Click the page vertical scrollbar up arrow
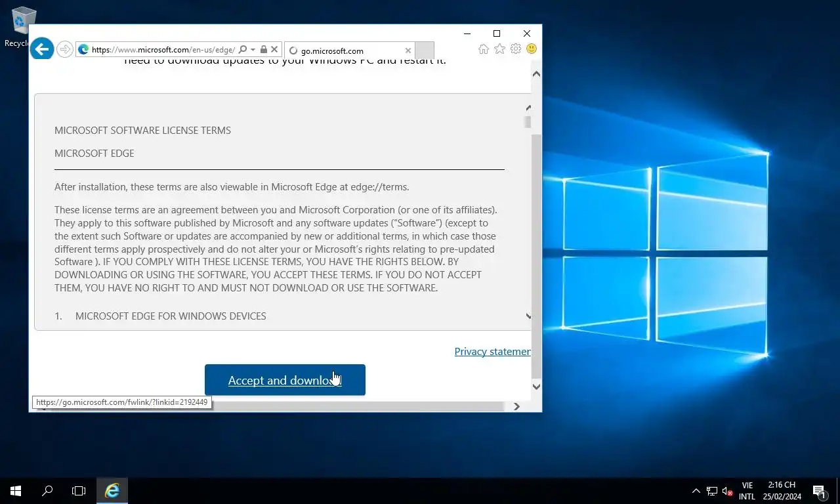The image size is (840, 504). tap(536, 74)
